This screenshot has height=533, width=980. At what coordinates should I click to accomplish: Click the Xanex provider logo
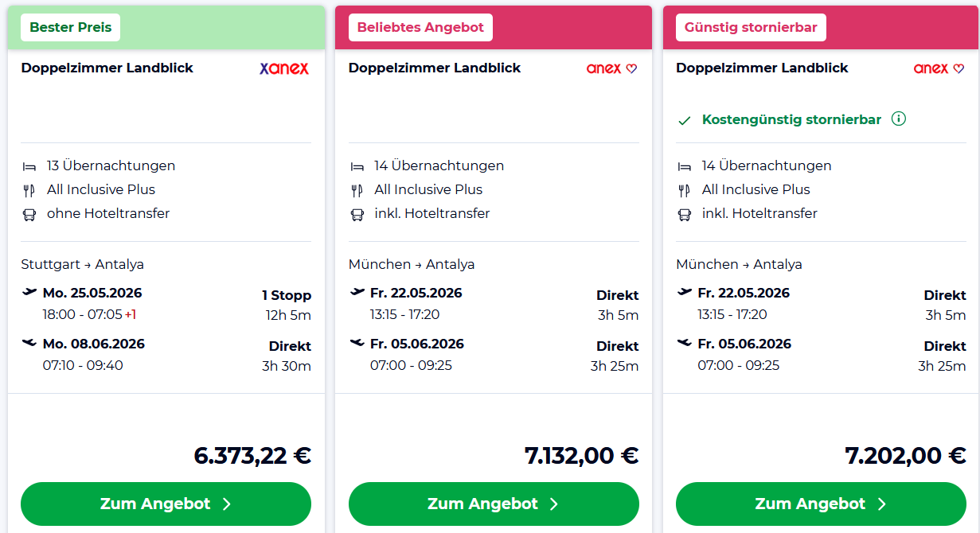pos(284,68)
